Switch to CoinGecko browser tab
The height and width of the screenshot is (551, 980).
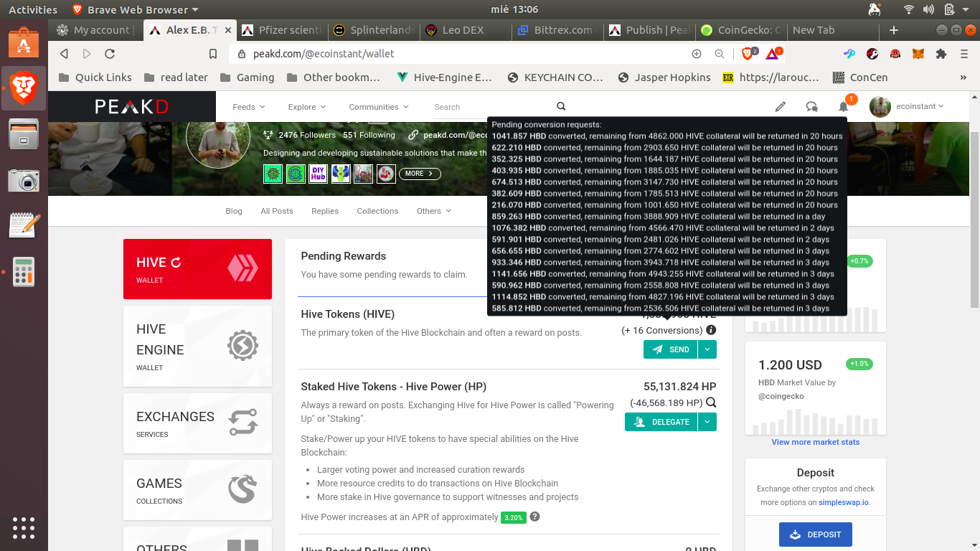[x=741, y=30]
